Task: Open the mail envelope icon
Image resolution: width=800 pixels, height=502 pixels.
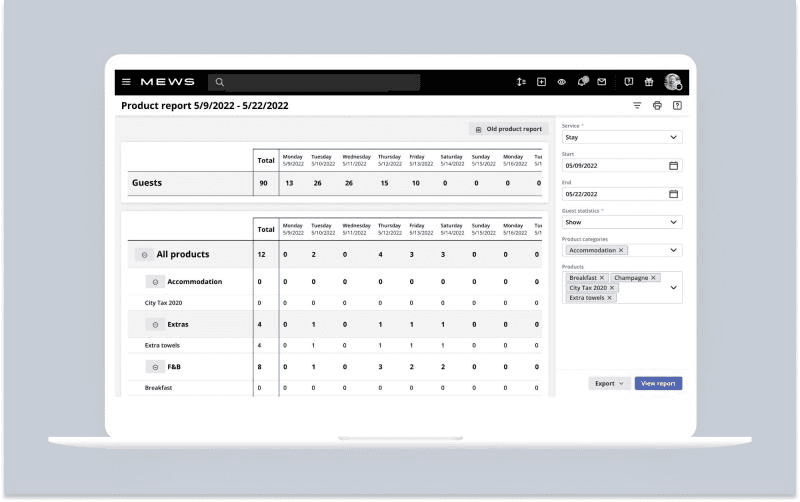Action: 602,82
